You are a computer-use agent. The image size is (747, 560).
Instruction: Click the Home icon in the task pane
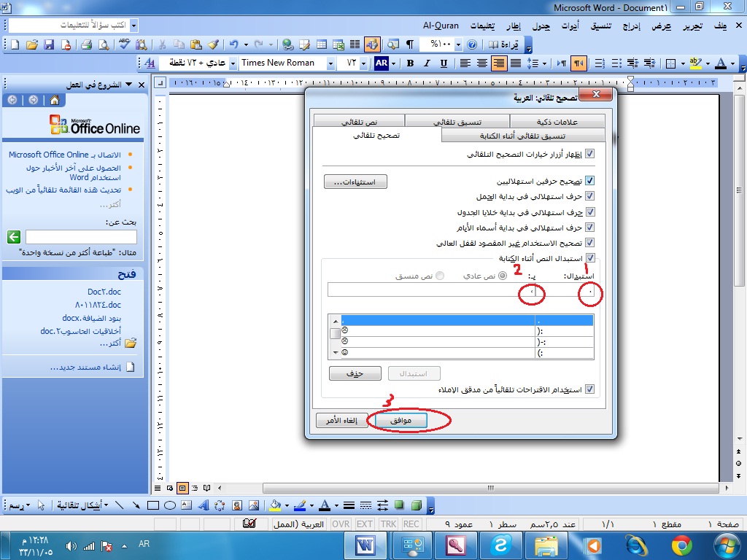(x=55, y=100)
